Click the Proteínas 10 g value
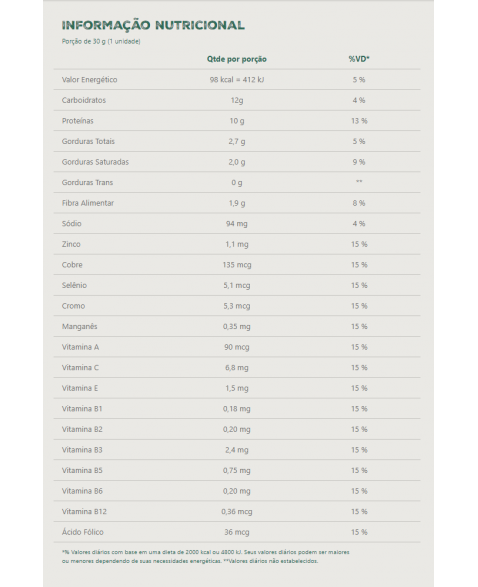The height and width of the screenshot is (587, 478). click(x=237, y=121)
